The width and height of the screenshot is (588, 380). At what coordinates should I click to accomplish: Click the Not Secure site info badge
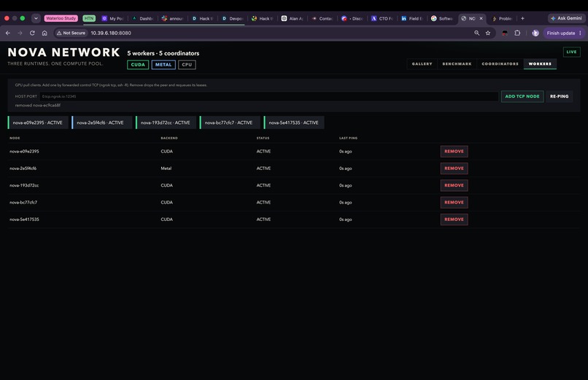pyautogui.click(x=71, y=33)
